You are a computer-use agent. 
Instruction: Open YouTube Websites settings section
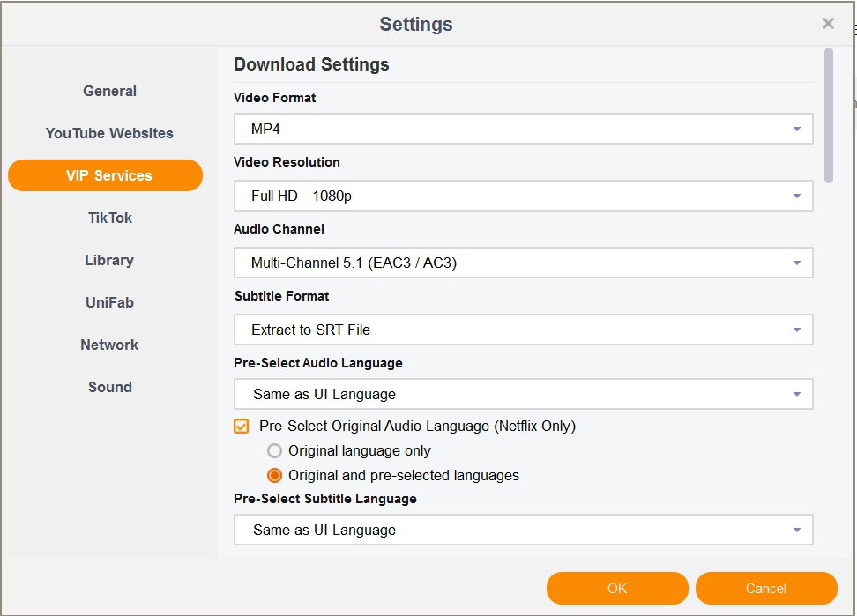coord(109,133)
